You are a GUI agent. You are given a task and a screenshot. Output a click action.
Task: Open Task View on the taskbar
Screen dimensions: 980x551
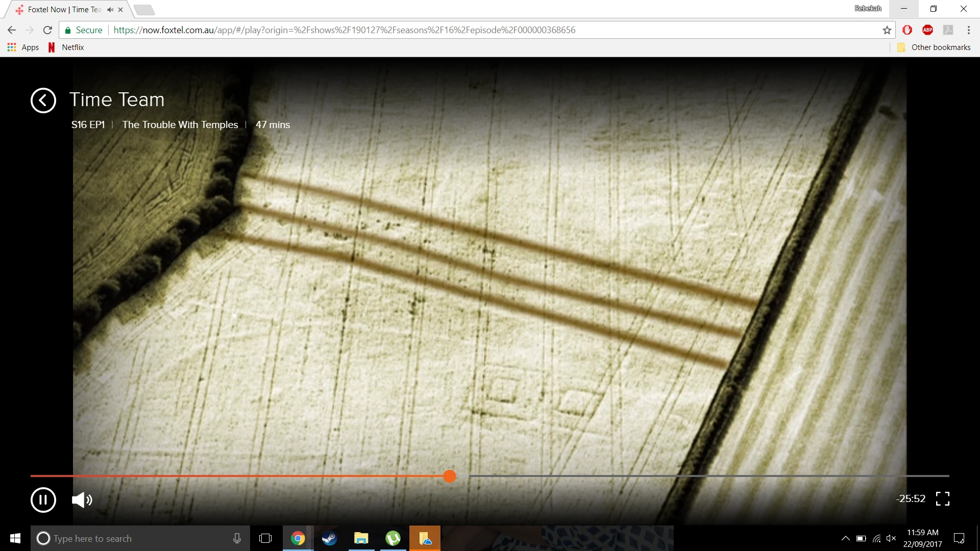265,538
